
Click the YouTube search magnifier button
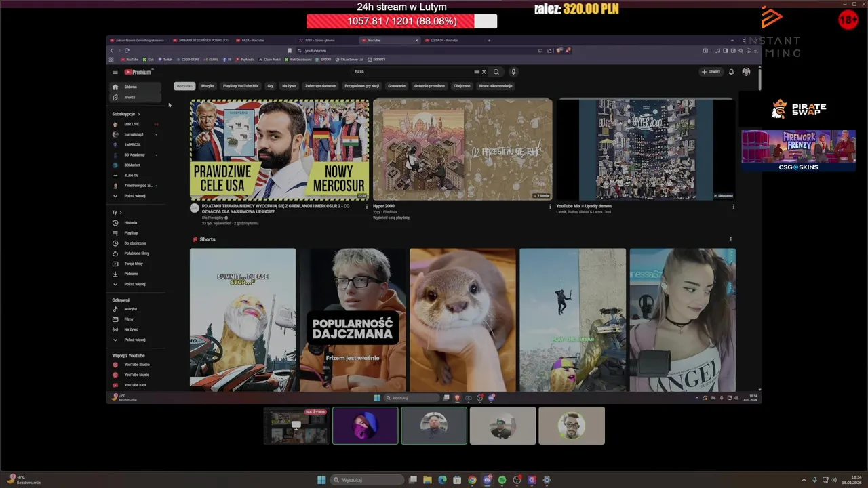[x=496, y=72]
